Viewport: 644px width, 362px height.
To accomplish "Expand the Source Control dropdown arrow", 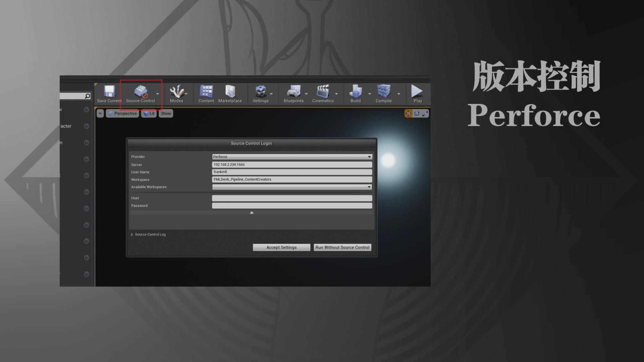I will click(158, 94).
